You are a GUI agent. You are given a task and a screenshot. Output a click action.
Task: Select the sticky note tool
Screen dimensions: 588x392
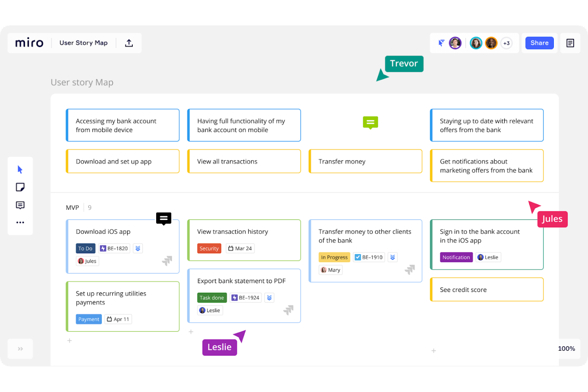(20, 187)
